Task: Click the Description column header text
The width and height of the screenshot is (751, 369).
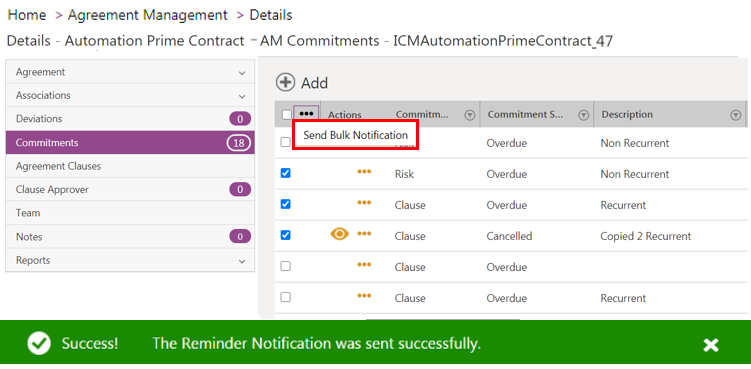Action: (x=627, y=115)
